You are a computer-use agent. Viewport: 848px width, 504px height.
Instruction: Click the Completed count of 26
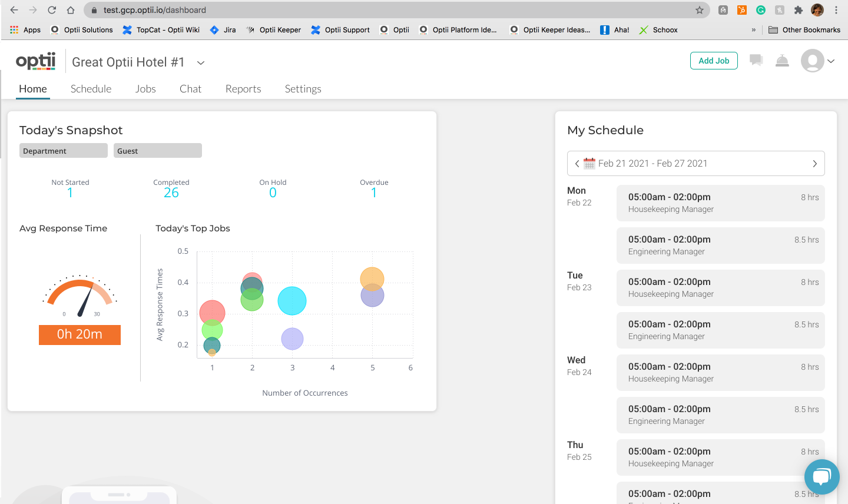coord(171,193)
